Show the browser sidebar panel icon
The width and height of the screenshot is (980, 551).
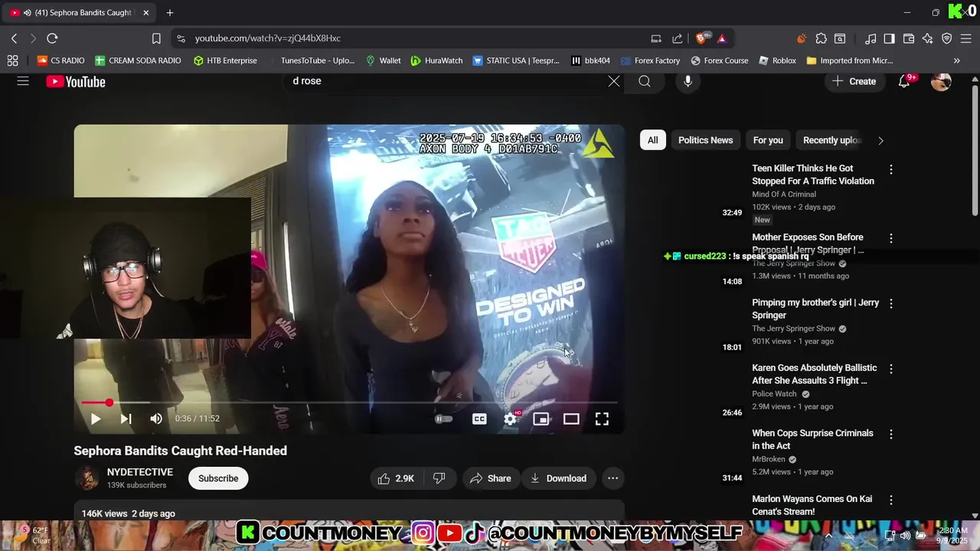[889, 38]
